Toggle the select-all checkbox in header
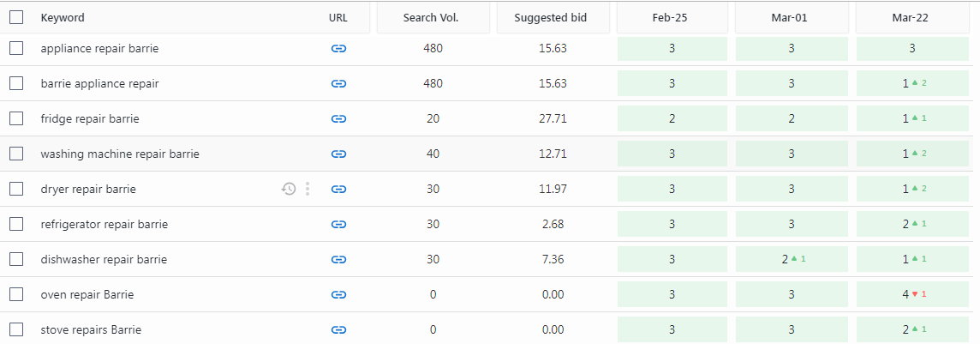 coord(16,17)
